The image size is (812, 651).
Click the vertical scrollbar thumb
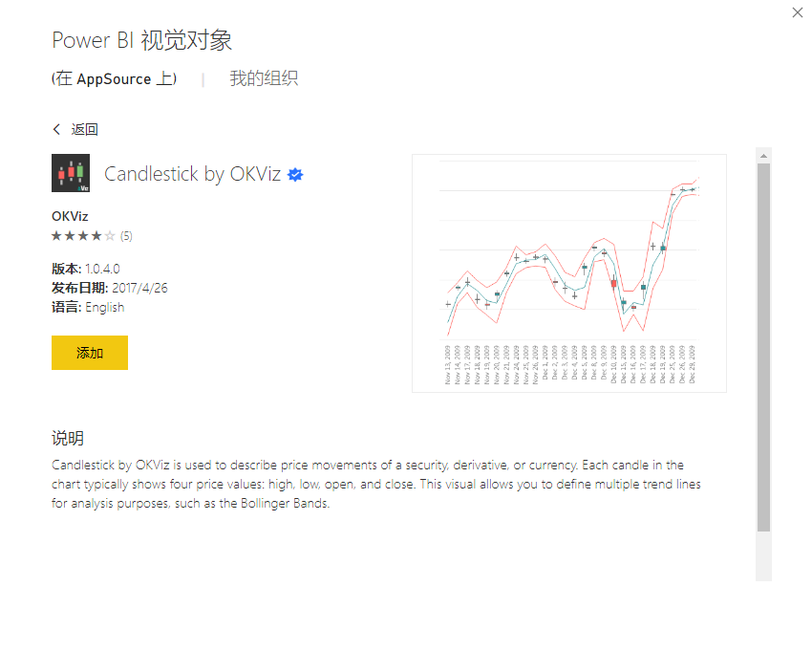(763, 344)
